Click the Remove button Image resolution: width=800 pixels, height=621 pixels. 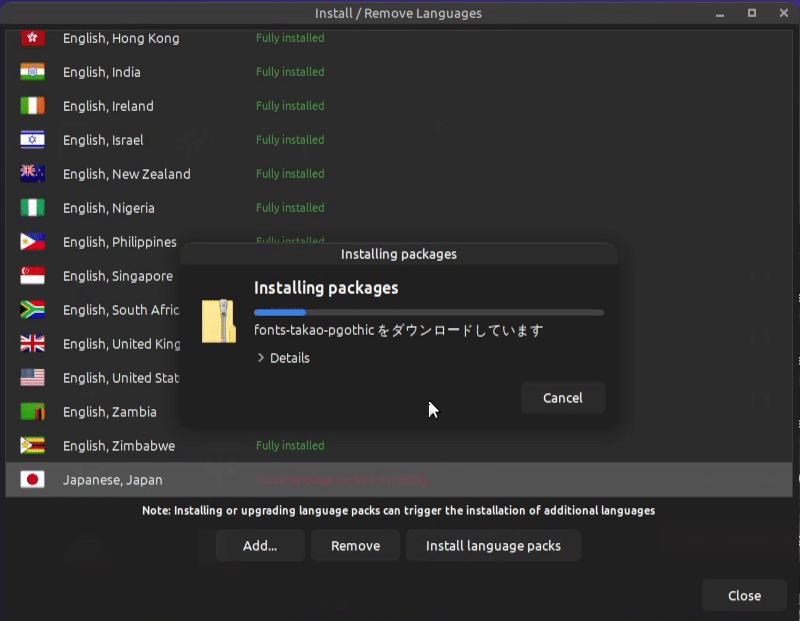[355, 545]
